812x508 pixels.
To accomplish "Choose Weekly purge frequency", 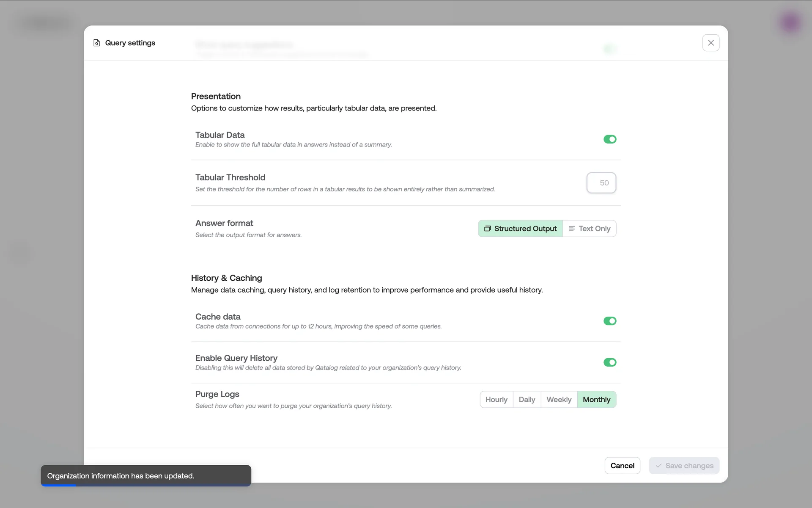I will 559,400.
